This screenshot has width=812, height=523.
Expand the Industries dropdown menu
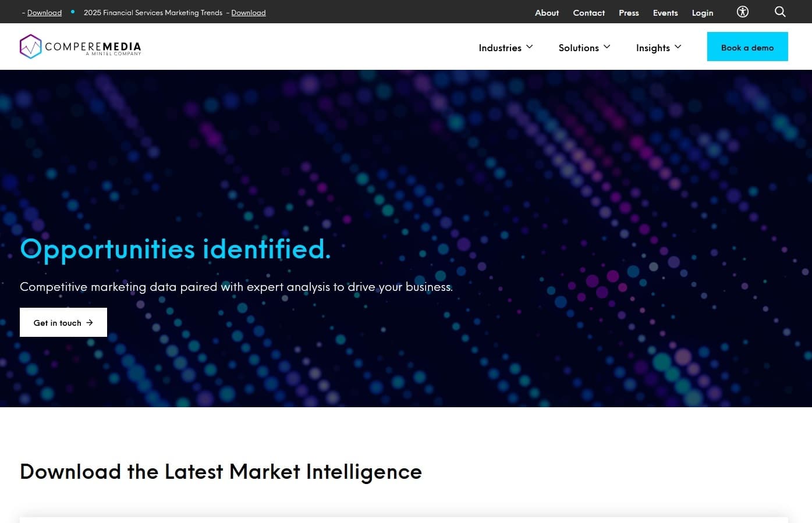[501, 47]
